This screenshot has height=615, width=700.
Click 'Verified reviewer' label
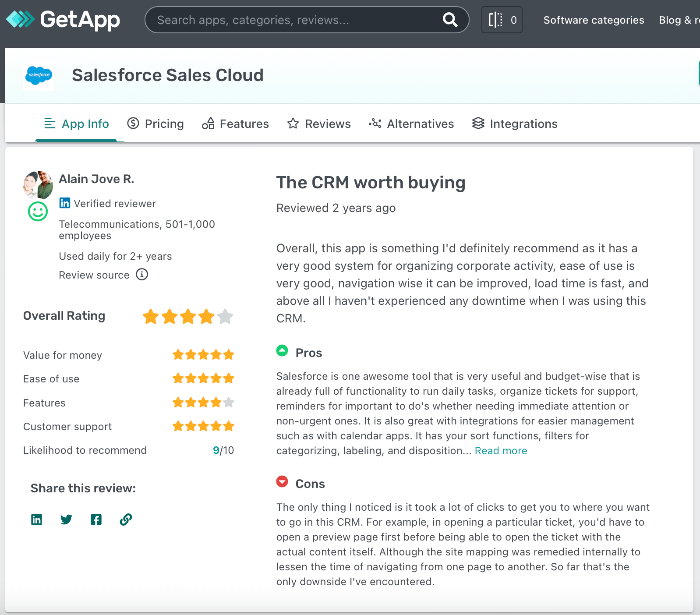coord(115,204)
